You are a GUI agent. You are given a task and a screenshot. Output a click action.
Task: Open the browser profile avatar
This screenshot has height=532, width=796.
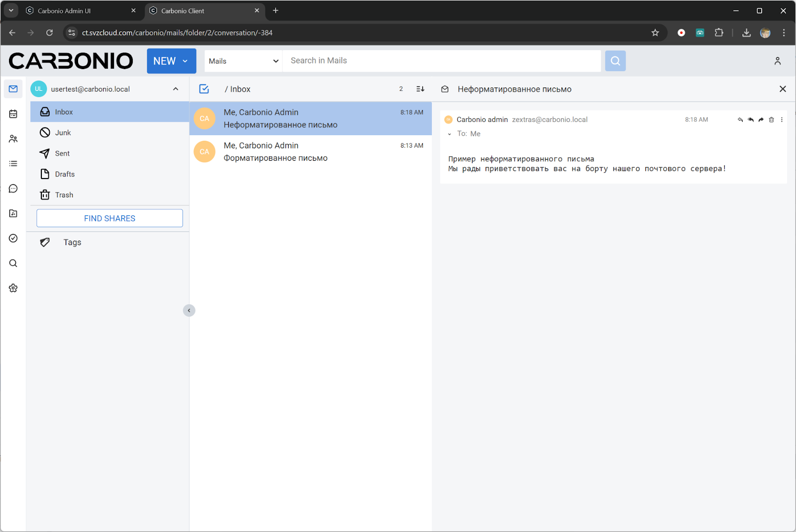pos(765,33)
